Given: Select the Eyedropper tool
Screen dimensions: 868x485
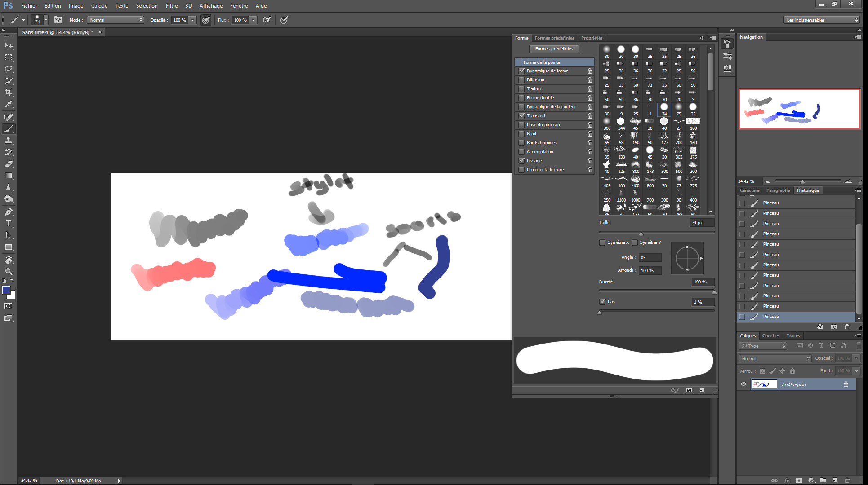Looking at the screenshot, I should click(9, 104).
